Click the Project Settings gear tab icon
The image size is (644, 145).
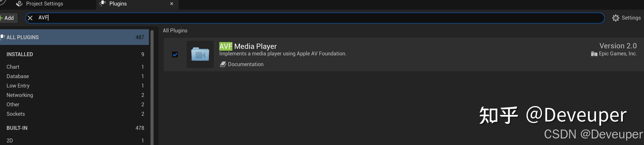point(19,4)
